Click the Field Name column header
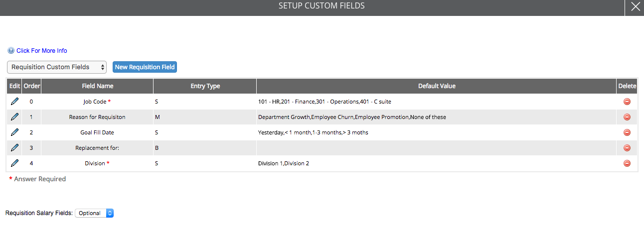Screen dimensions: 644x232 (97, 86)
